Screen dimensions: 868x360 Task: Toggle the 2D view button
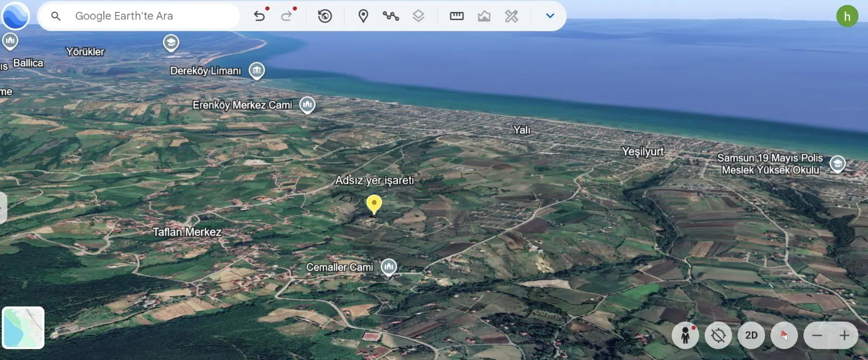coord(751,336)
